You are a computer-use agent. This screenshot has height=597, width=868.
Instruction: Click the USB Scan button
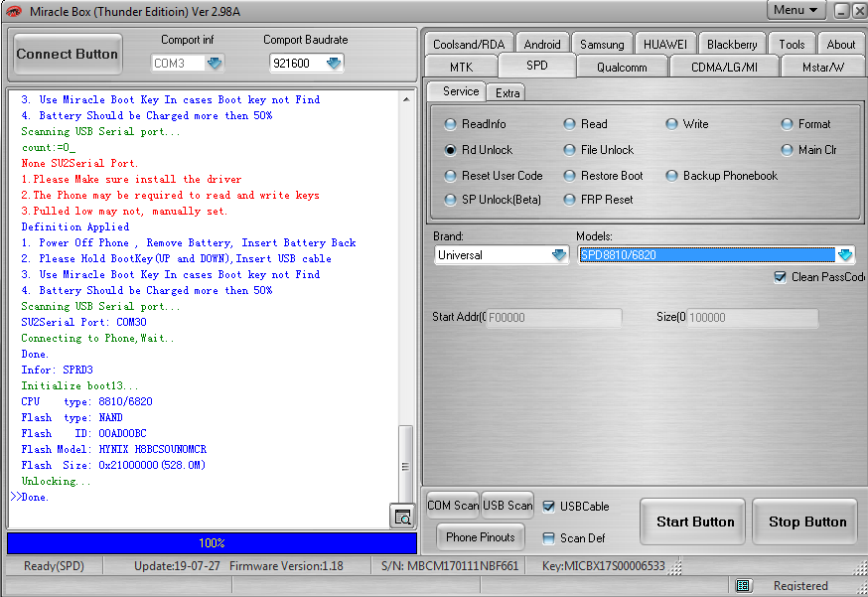[507, 505]
